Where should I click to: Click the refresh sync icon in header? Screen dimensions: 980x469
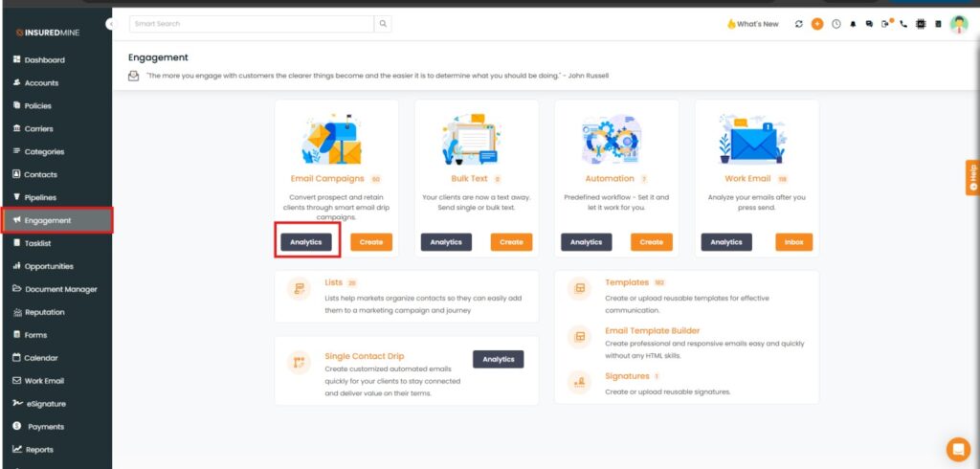coord(799,24)
